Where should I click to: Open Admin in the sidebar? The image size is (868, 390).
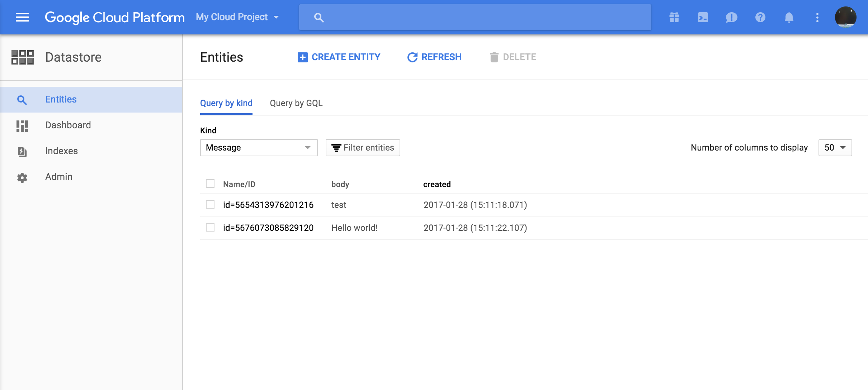pos(91,177)
